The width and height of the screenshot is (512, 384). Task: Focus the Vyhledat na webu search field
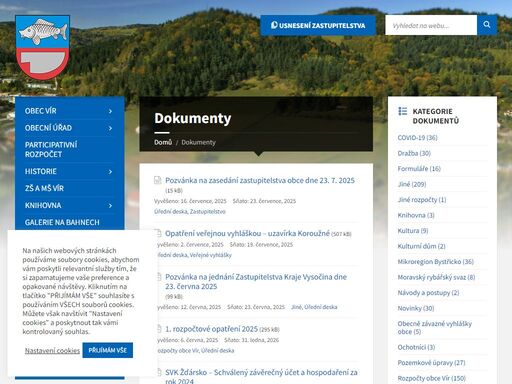[431, 25]
